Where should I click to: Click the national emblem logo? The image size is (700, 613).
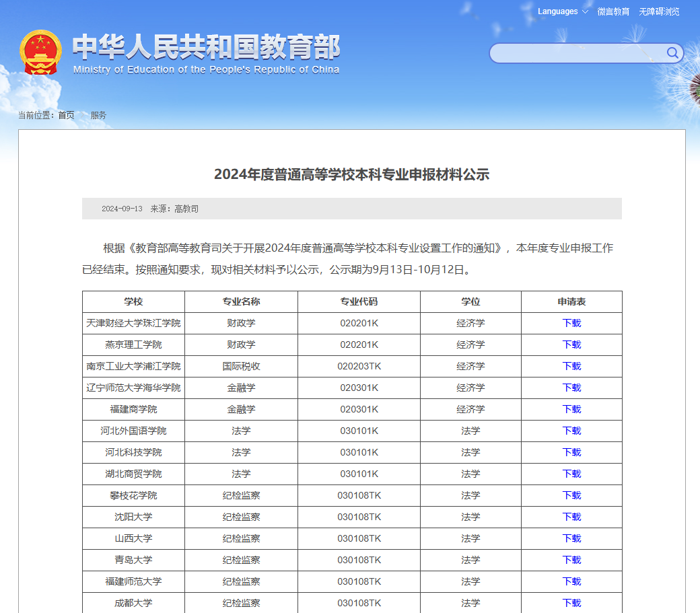40,52
